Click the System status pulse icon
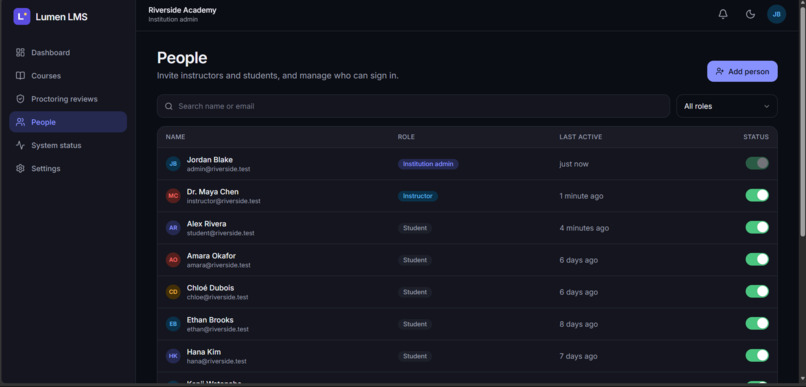Screen dimensions: 806x387 [x=20, y=145]
